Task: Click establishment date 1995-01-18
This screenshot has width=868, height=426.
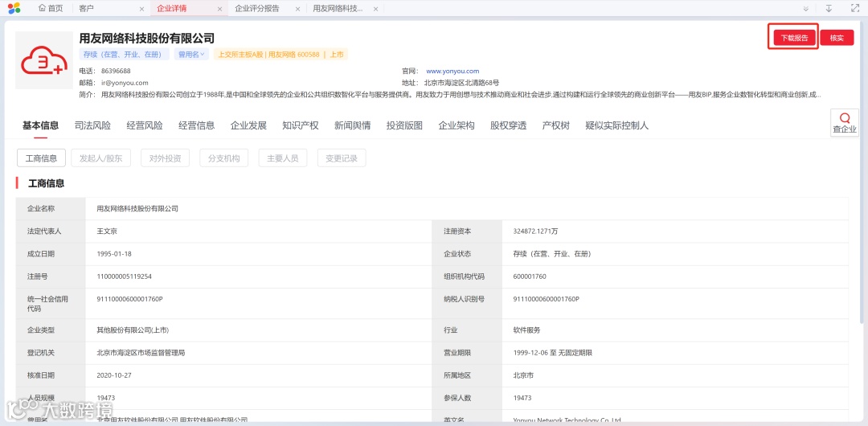Action: coord(114,254)
